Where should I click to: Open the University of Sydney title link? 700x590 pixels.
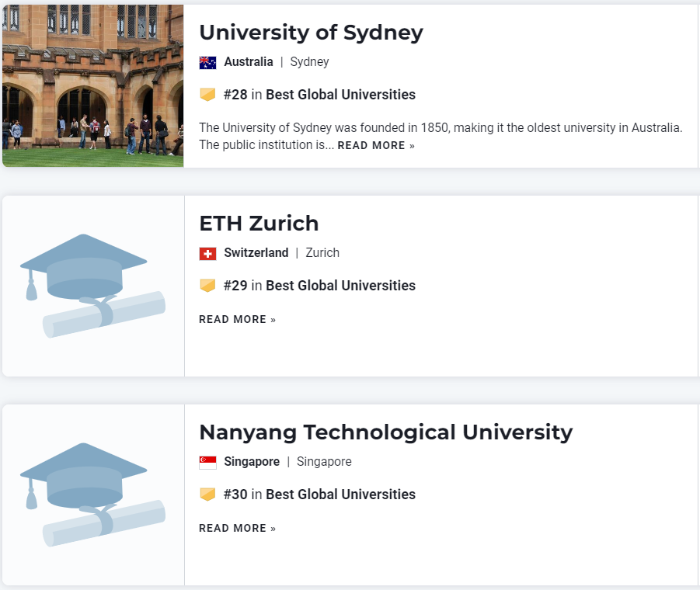click(311, 33)
